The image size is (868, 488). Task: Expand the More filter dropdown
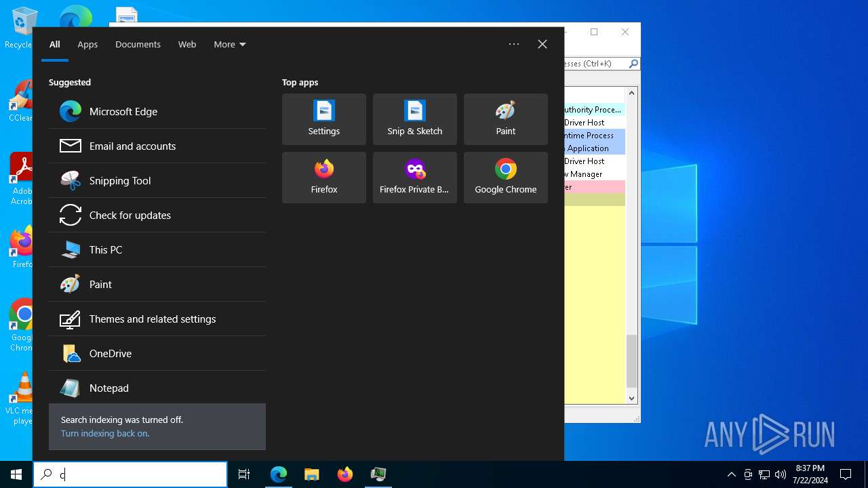(230, 45)
